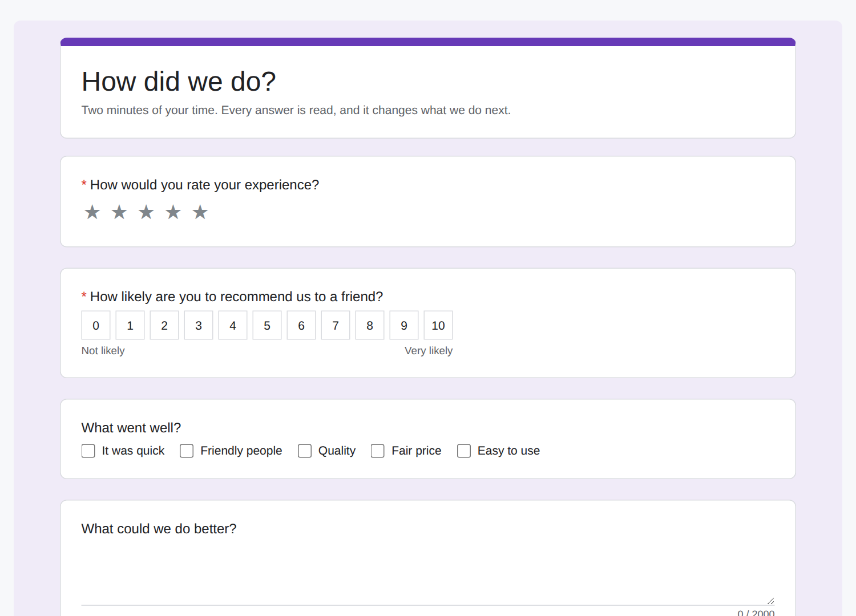The height and width of the screenshot is (616, 856).
Task: Click the "How would you rate your experience?" question
Action: [204, 185]
